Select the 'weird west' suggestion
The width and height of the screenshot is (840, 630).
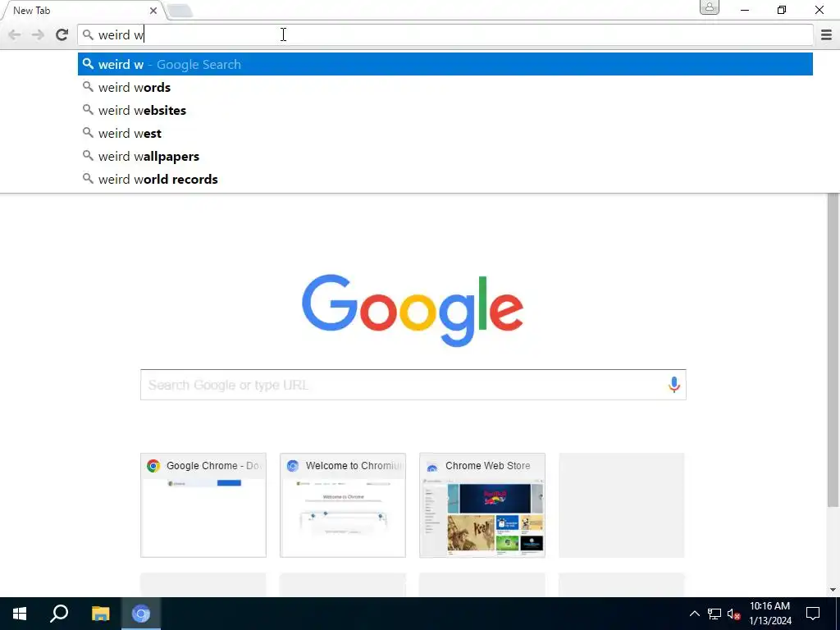click(445, 134)
